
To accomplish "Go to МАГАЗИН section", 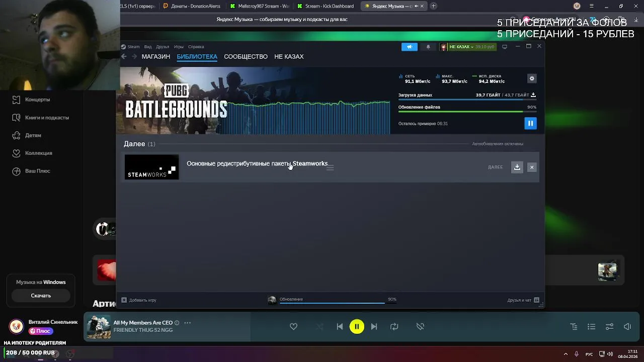I will click(156, 56).
